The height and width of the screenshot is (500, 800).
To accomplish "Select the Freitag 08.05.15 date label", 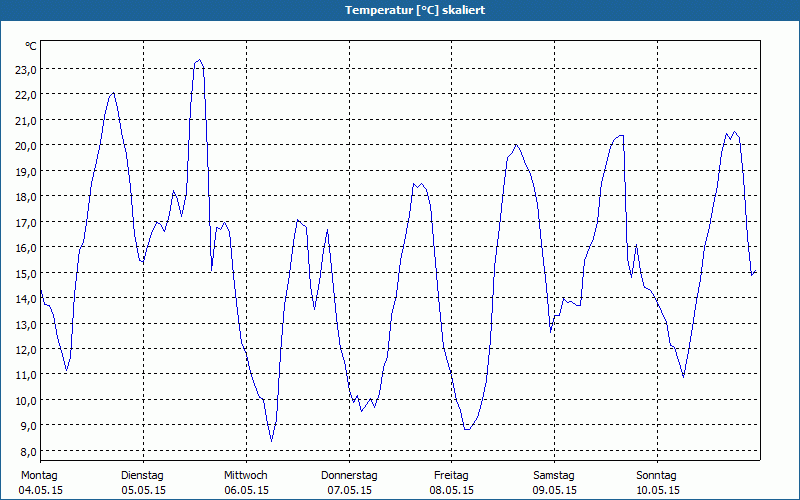I will (x=452, y=483).
